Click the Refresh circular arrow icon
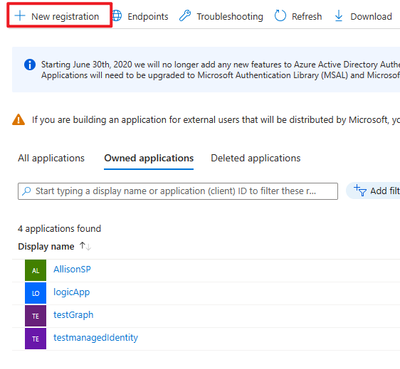The height and width of the screenshot is (369, 400). [280, 16]
